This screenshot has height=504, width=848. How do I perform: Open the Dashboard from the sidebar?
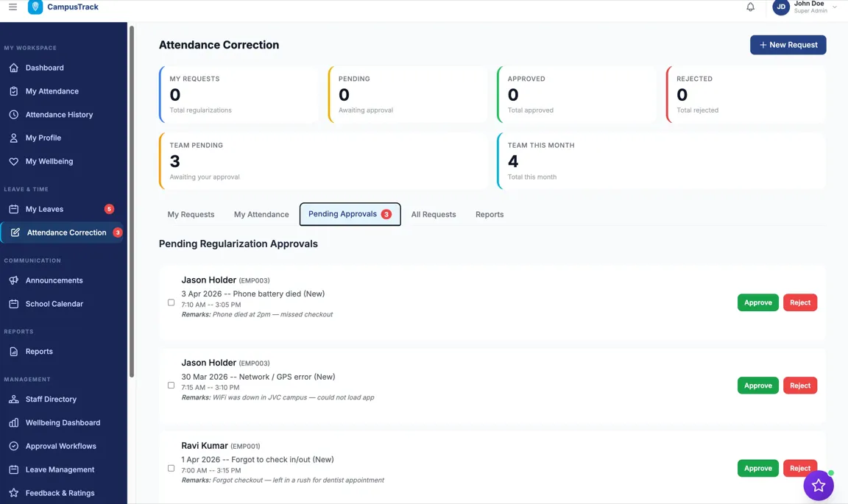tap(46, 68)
